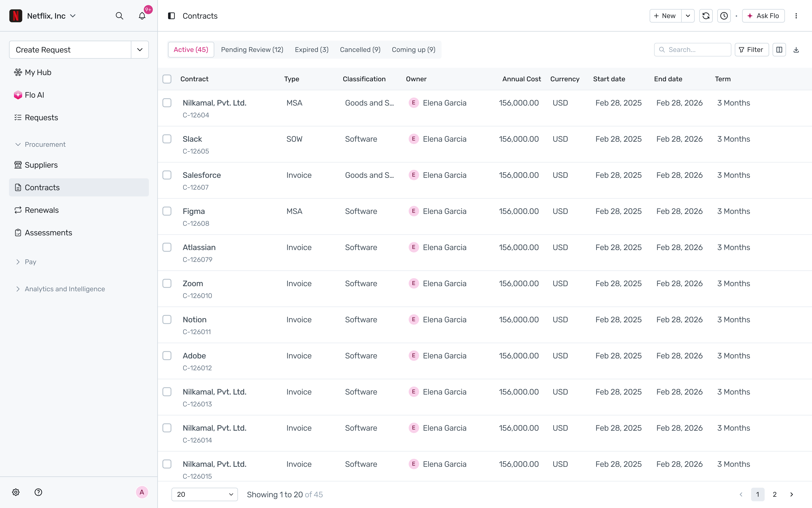812x508 pixels.
Task: Click the refresh icon in header
Action: (x=706, y=16)
